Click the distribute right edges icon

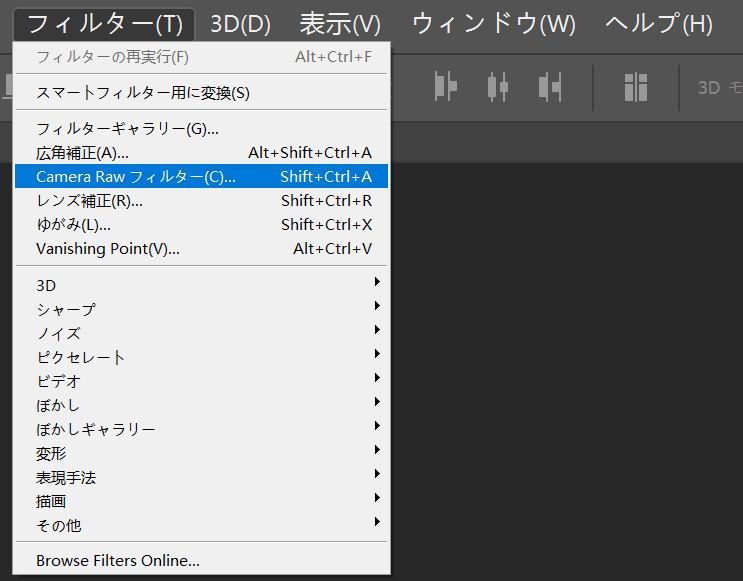(550, 87)
